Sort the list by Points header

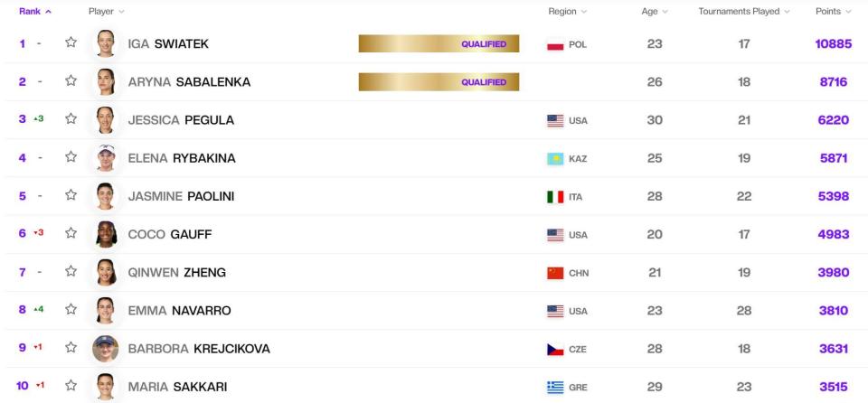coord(833,11)
